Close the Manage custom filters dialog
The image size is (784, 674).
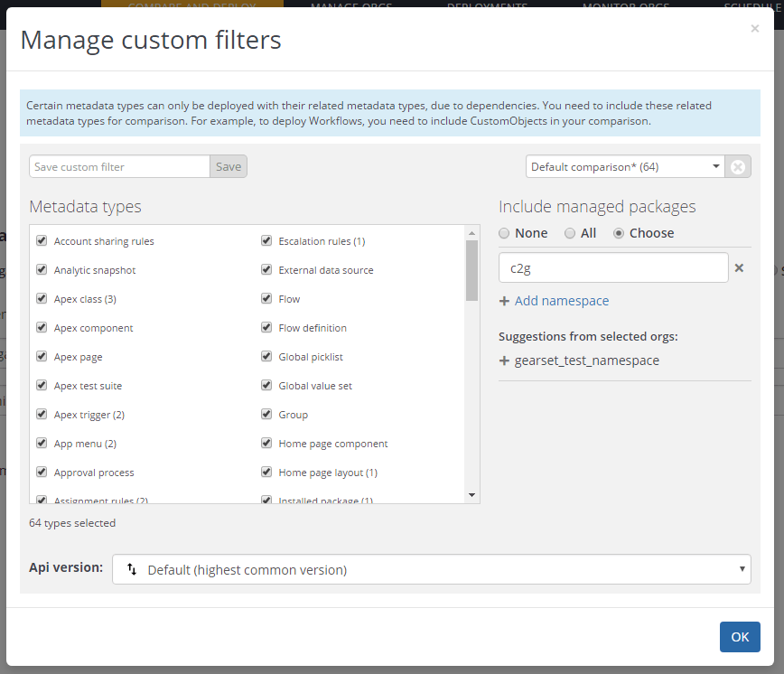[754, 29]
